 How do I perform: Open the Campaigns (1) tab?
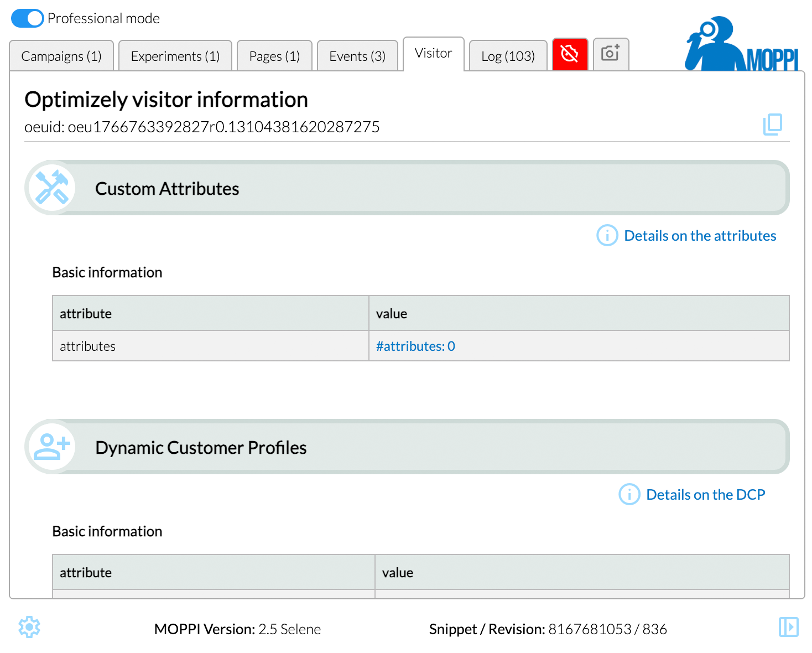(61, 56)
